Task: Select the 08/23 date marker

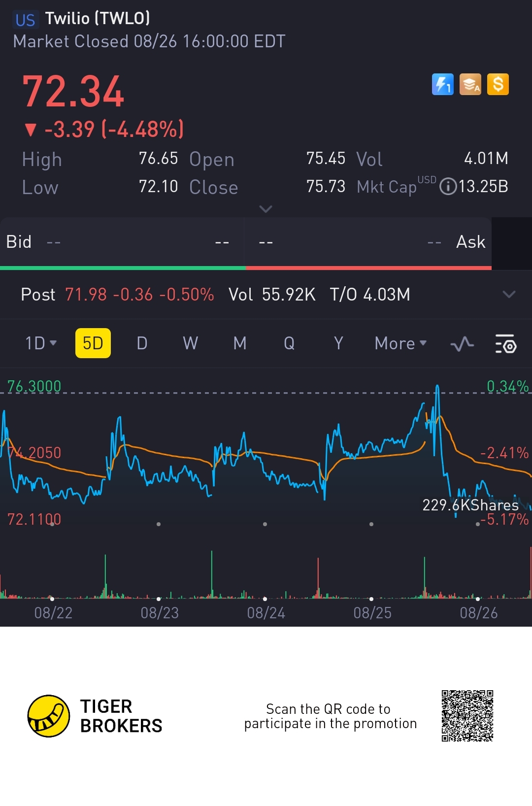Action: [x=160, y=613]
